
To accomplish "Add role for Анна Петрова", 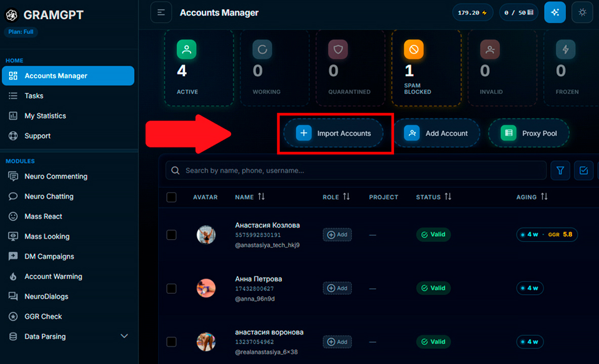I will click(x=337, y=288).
